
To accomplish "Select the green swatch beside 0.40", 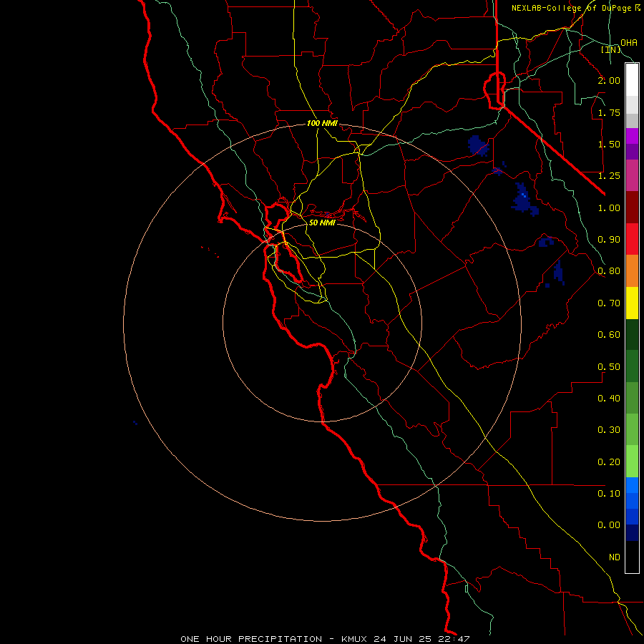I will (632, 398).
